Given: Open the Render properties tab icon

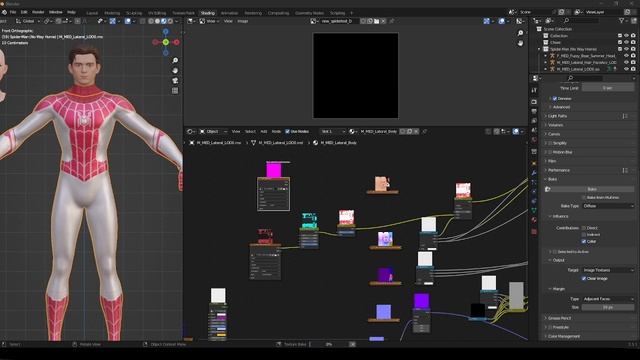Looking at the screenshot, I should [x=534, y=101].
